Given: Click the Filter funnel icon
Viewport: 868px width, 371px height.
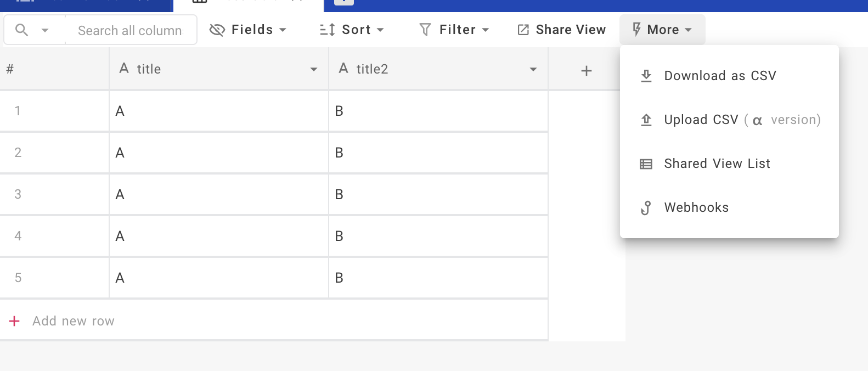Looking at the screenshot, I should point(425,30).
